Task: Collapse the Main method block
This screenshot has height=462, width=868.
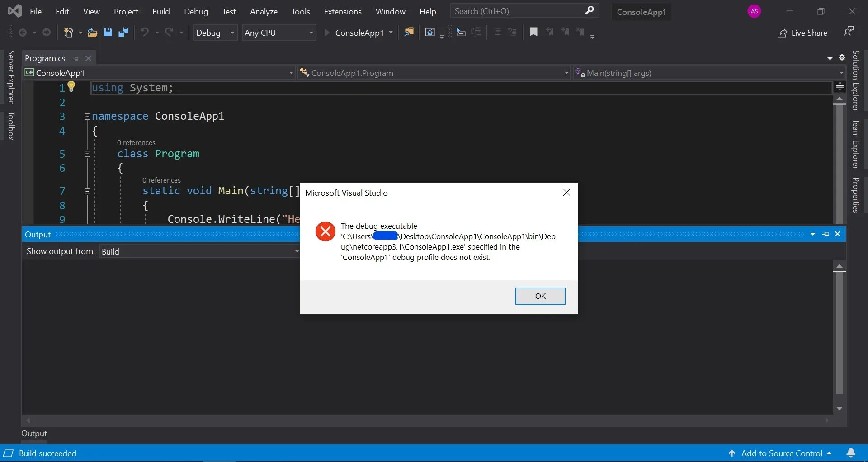Action: (x=87, y=191)
